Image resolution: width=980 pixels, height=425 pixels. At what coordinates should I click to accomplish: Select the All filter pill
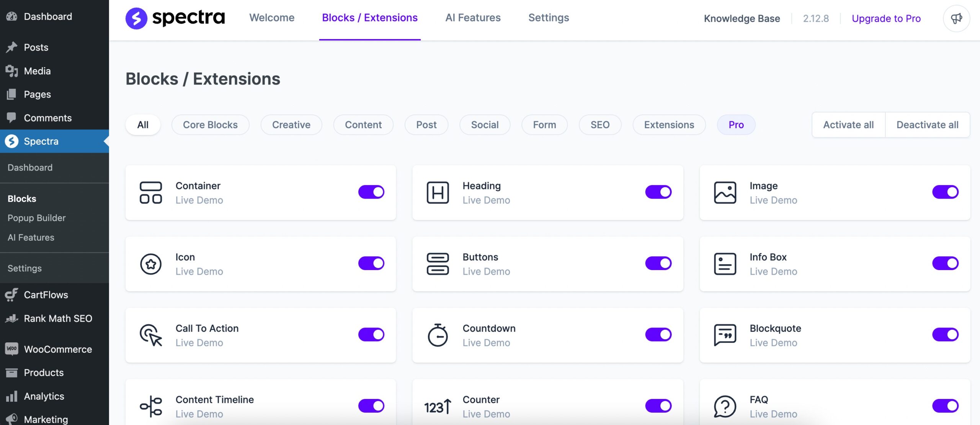pyautogui.click(x=143, y=125)
